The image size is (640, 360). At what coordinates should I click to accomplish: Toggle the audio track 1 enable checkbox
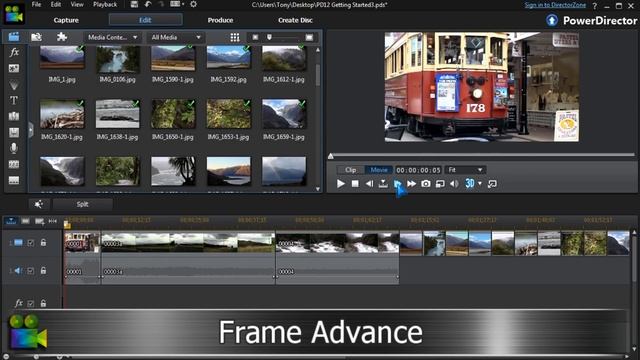pos(31,271)
